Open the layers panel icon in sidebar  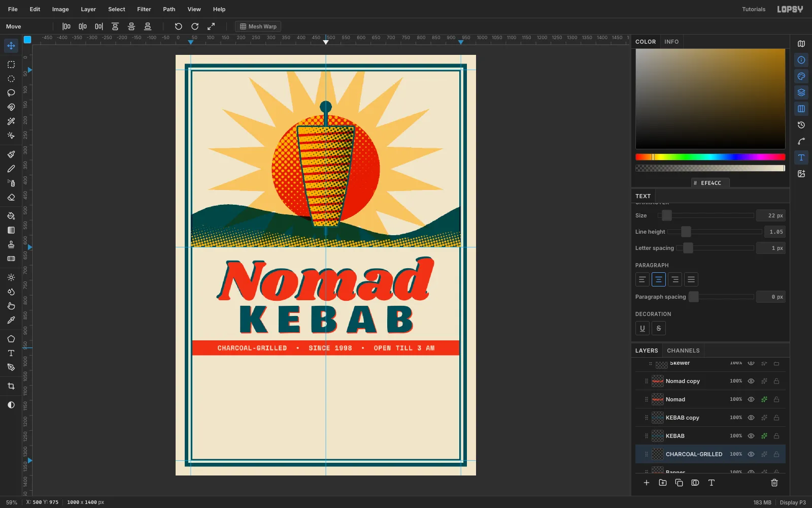pos(801,92)
